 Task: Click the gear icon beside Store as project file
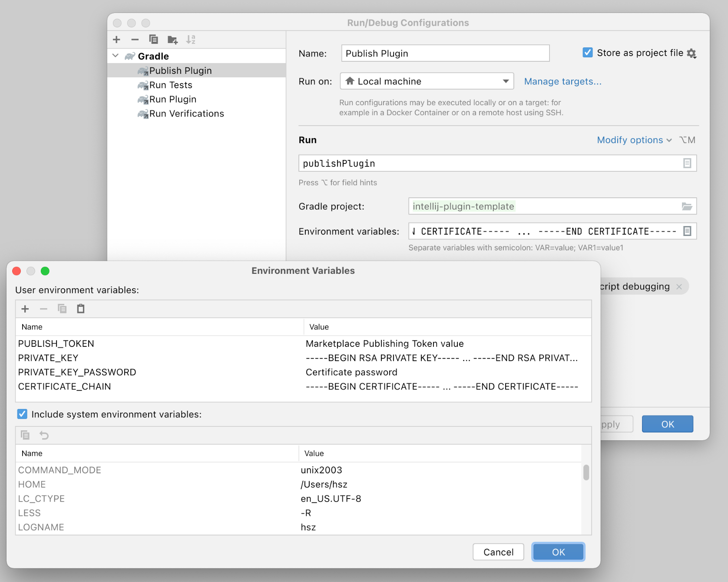692,53
